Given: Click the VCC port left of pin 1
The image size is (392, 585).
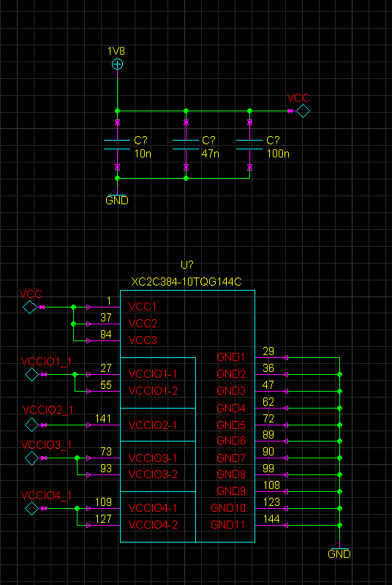Looking at the screenshot, I should tap(29, 307).
